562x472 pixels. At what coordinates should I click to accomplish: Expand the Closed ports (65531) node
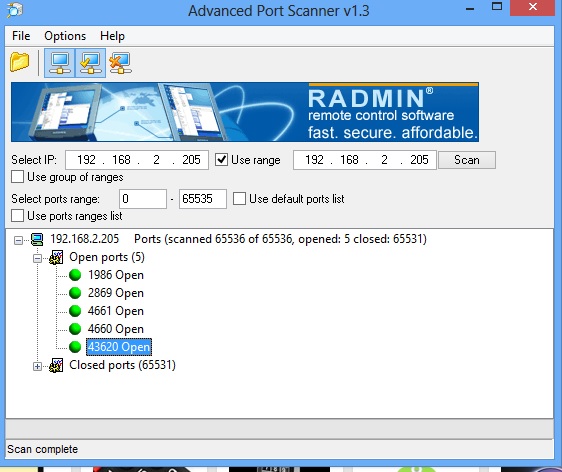[37, 366]
